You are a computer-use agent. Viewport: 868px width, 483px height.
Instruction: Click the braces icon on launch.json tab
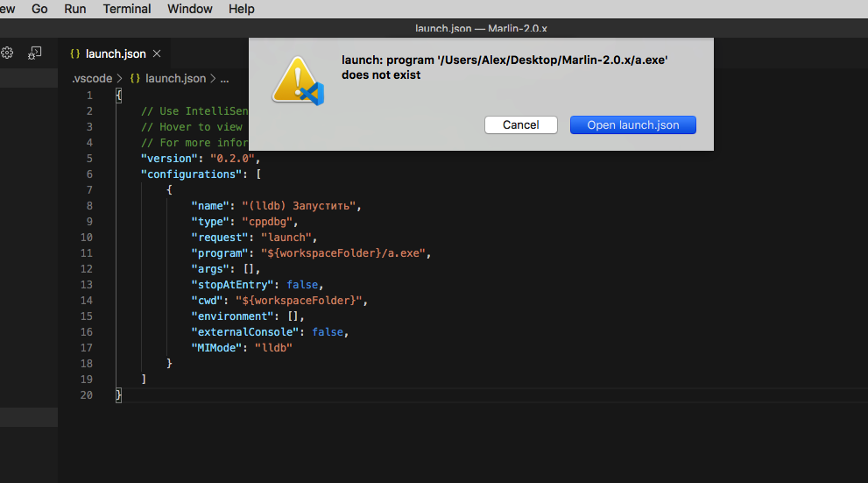[x=74, y=53]
